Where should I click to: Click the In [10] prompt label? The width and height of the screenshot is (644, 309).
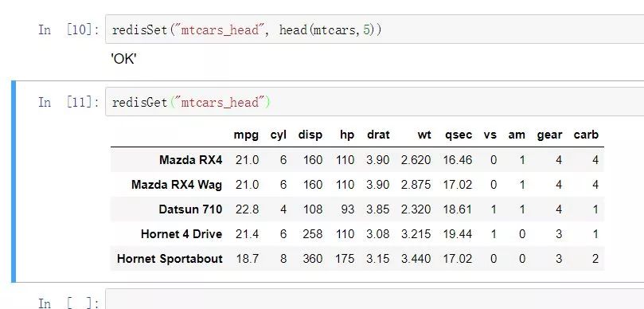(x=68, y=29)
